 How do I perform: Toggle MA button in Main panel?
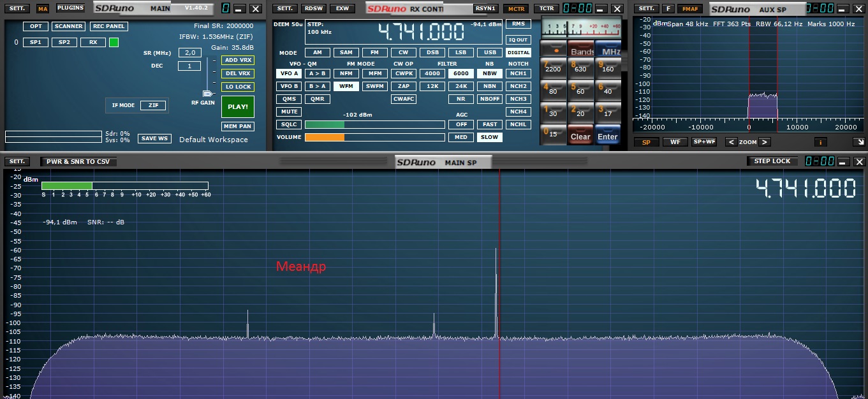point(43,9)
